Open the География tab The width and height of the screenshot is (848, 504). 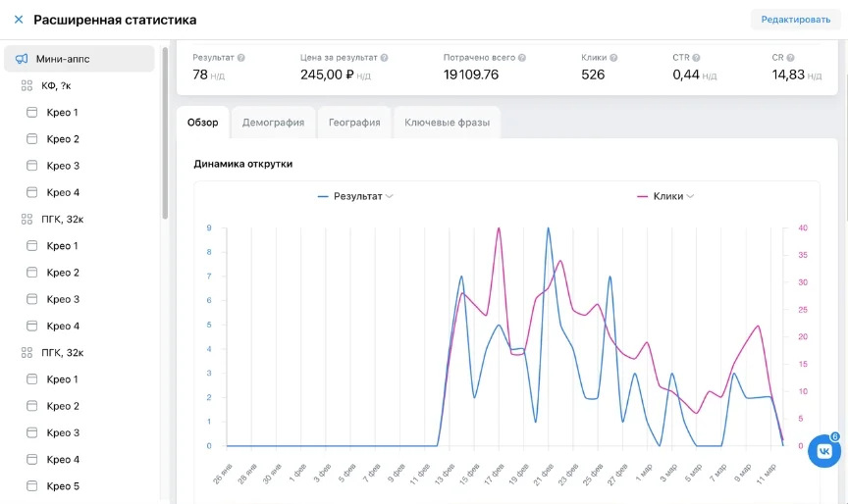[354, 123]
